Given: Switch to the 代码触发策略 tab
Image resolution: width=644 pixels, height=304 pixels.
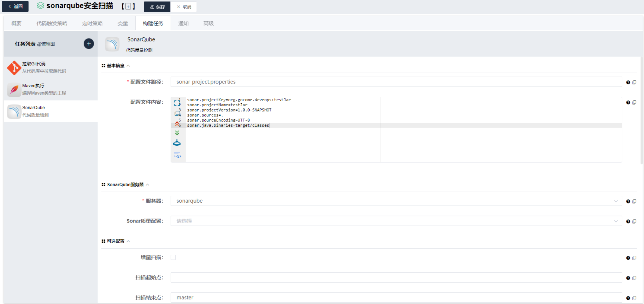Looking at the screenshot, I should point(51,23).
